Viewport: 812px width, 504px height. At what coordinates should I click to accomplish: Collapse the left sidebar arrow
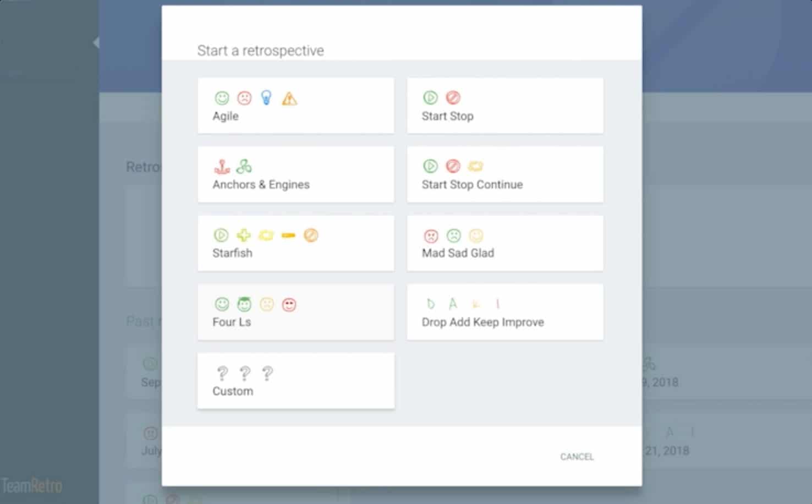tap(96, 42)
